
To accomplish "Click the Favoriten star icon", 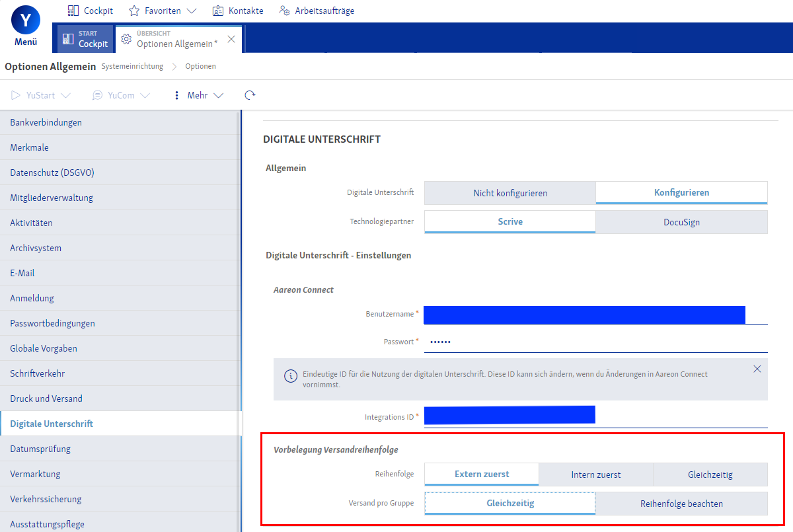I will pyautogui.click(x=134, y=11).
